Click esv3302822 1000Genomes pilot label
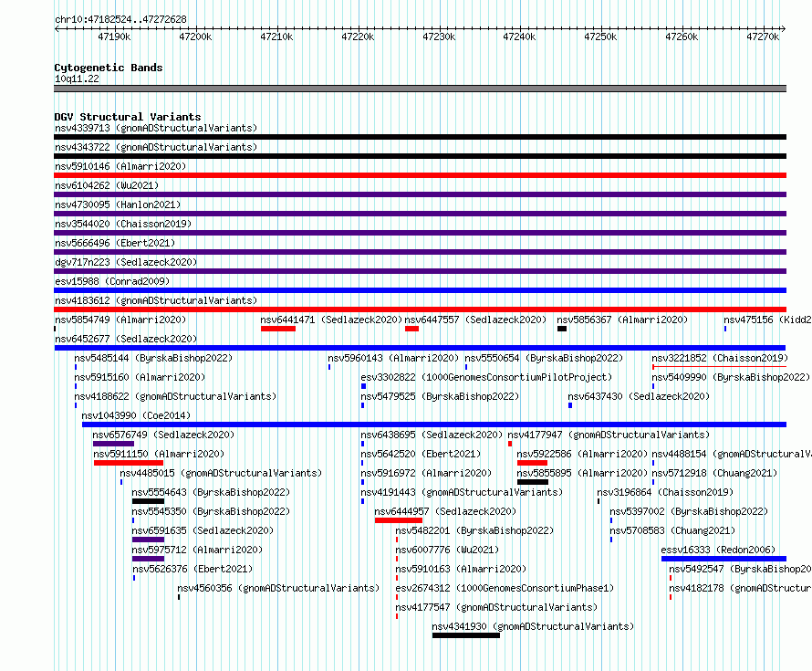The height and width of the screenshot is (671, 812). (x=486, y=377)
